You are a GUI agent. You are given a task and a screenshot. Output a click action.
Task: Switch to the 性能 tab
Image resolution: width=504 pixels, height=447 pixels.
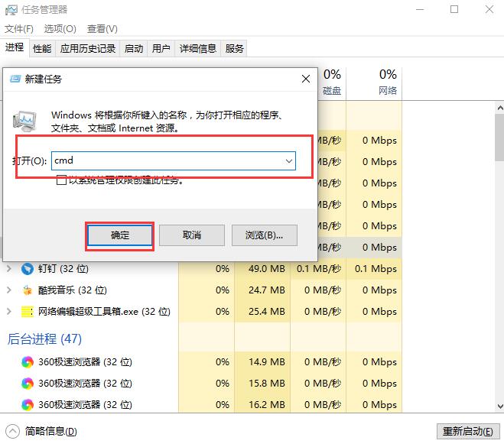[42, 48]
